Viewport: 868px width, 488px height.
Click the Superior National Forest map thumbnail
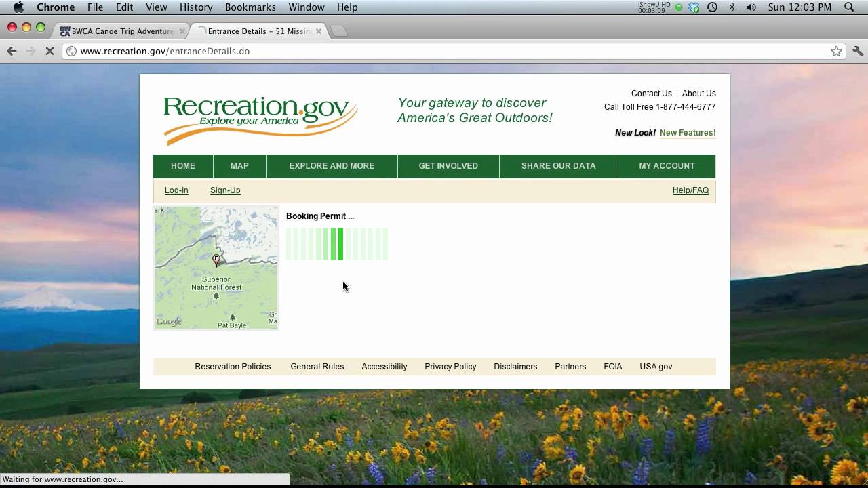(216, 268)
